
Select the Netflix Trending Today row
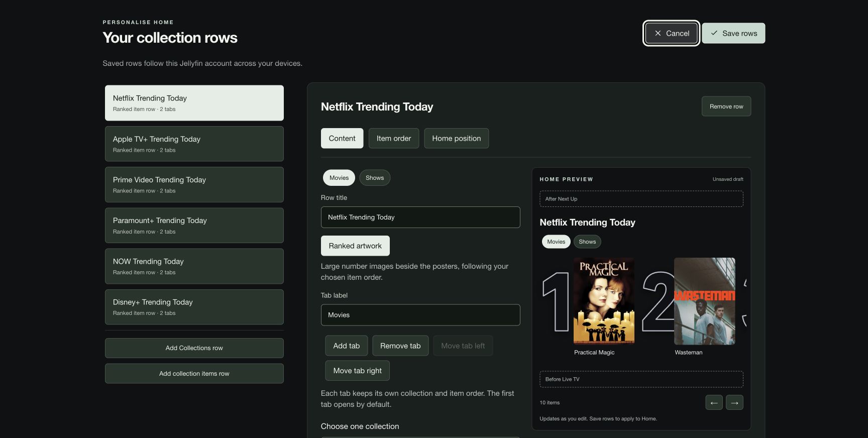pos(194,103)
